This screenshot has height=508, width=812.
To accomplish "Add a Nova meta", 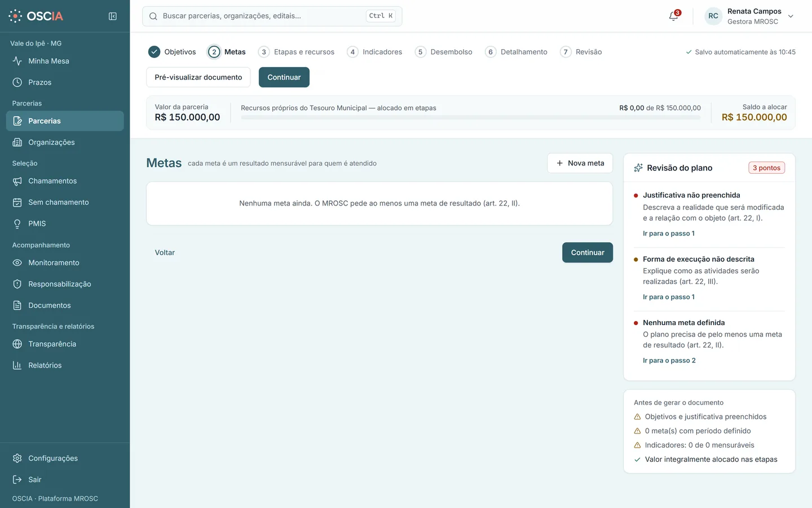I will click(580, 163).
